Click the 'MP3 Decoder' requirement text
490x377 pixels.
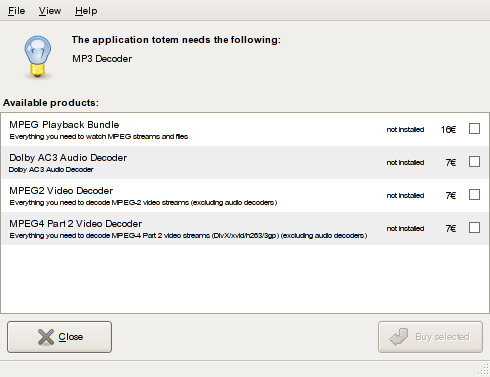(102, 59)
